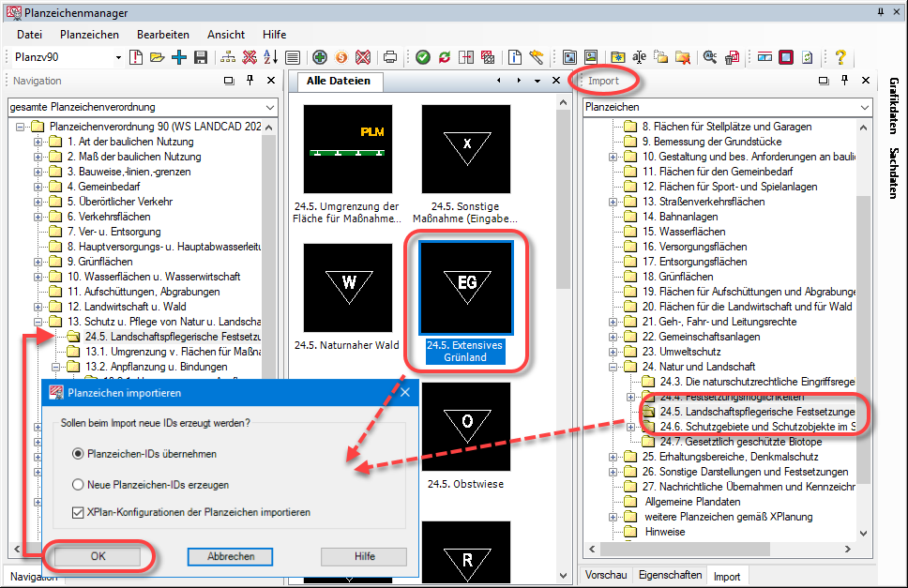The height and width of the screenshot is (588, 908).
Task: Select 'Neue Planzeichen-IDs erzeugen' radio option
Action: pyautogui.click(x=79, y=485)
